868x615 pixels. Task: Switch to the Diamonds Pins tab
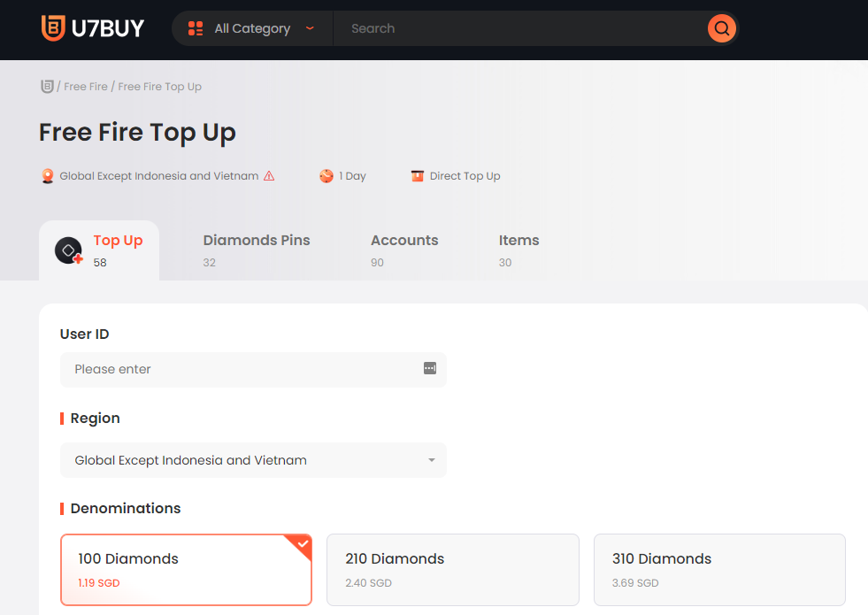click(257, 250)
